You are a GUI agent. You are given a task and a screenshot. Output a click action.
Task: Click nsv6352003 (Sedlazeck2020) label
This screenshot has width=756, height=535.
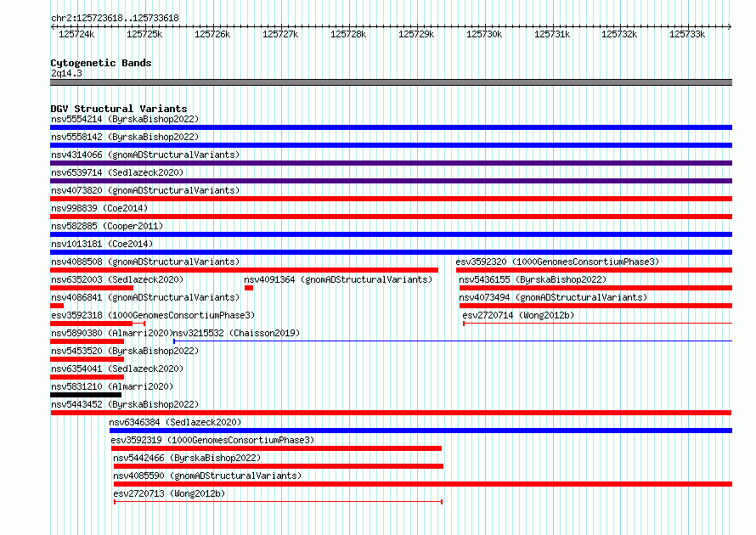[117, 279]
